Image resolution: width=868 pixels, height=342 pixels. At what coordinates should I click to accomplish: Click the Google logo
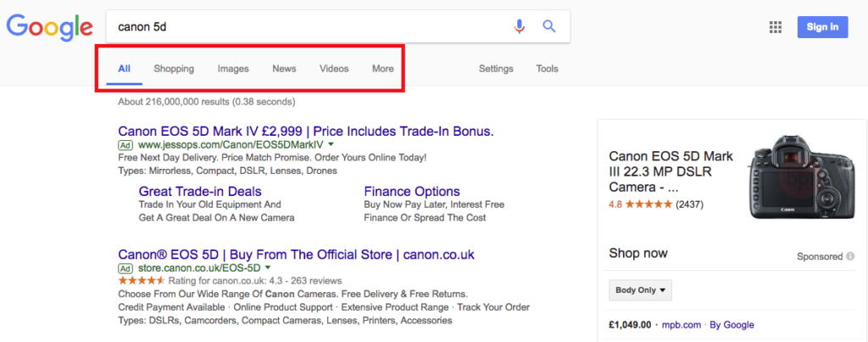tap(49, 27)
